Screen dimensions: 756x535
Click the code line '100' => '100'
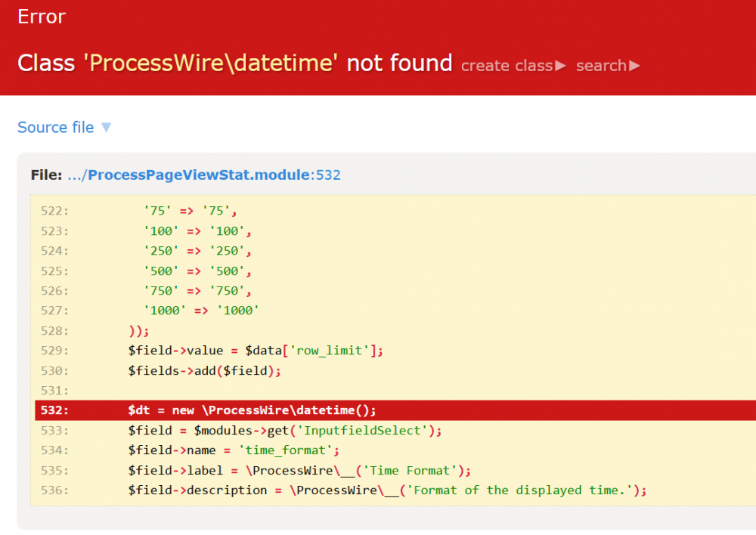[197, 230]
